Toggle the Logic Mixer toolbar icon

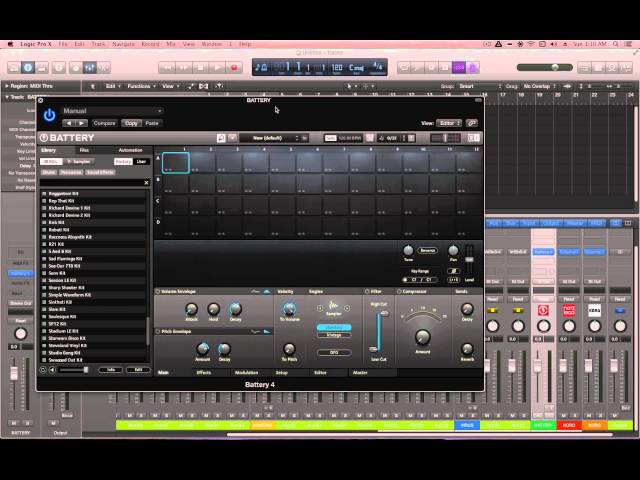(x=90, y=68)
